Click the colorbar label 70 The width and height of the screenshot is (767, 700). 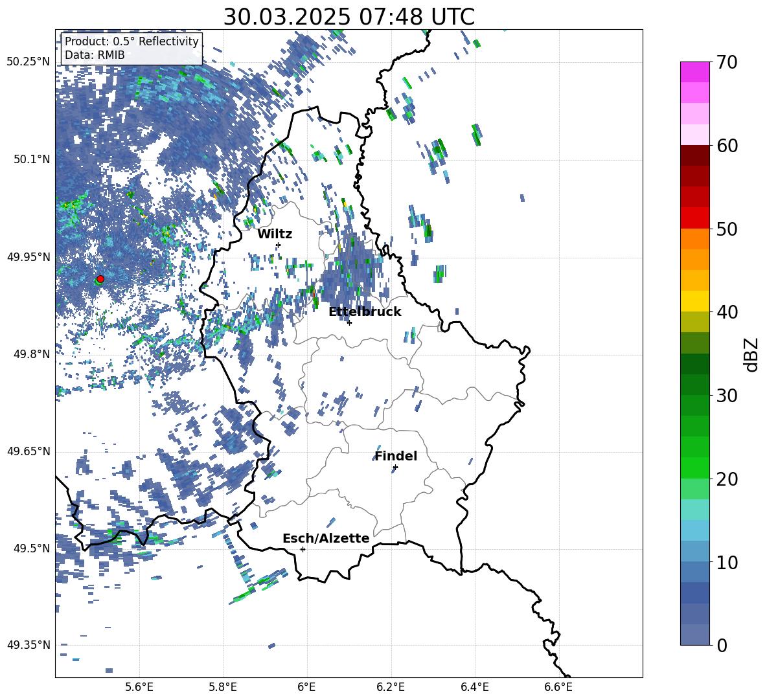point(727,62)
